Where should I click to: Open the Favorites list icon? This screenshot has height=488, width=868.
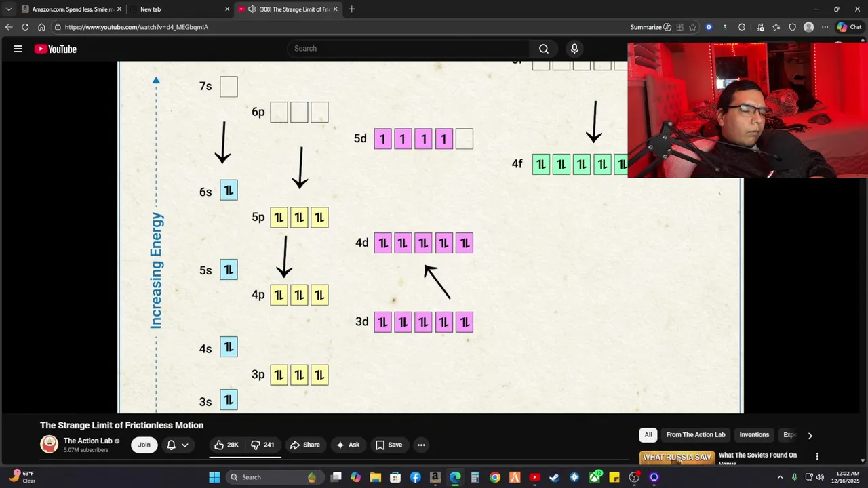click(776, 27)
